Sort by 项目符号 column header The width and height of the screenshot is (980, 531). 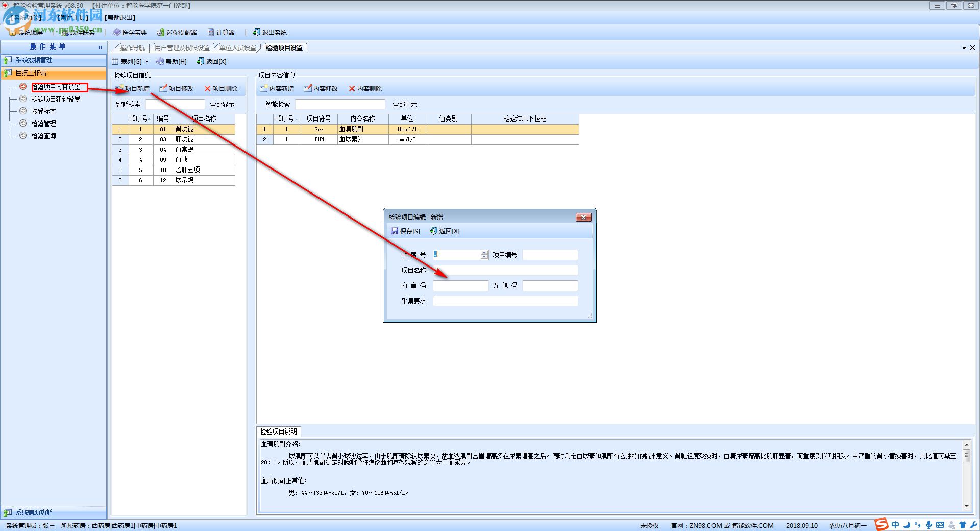coord(319,118)
